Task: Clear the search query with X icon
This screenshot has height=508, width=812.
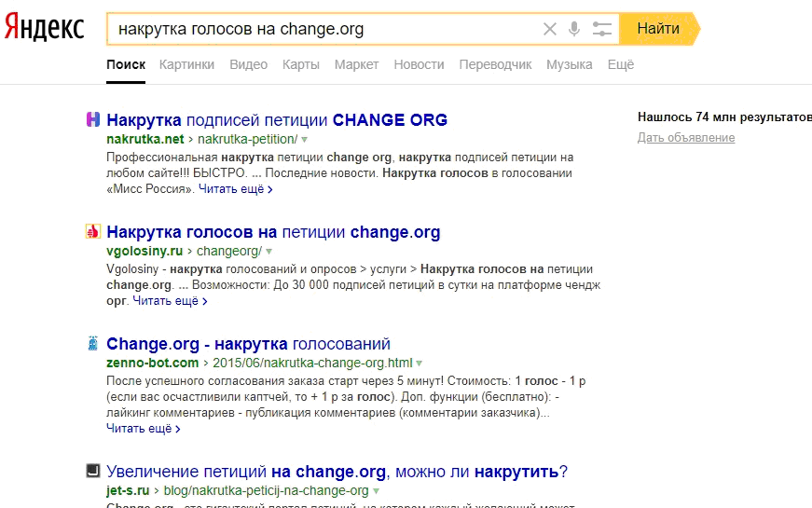Action: tap(550, 29)
